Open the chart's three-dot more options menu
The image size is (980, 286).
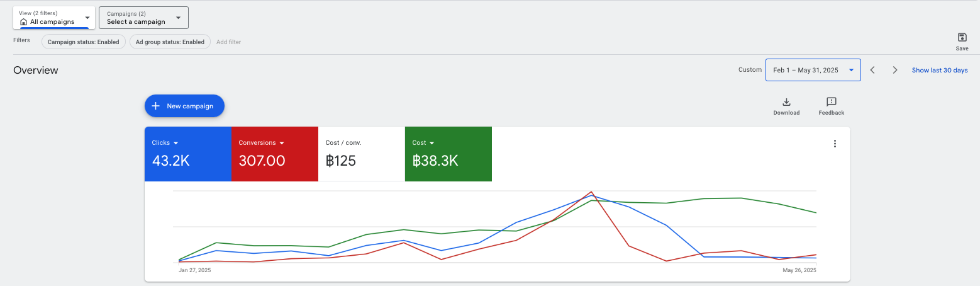point(835,144)
